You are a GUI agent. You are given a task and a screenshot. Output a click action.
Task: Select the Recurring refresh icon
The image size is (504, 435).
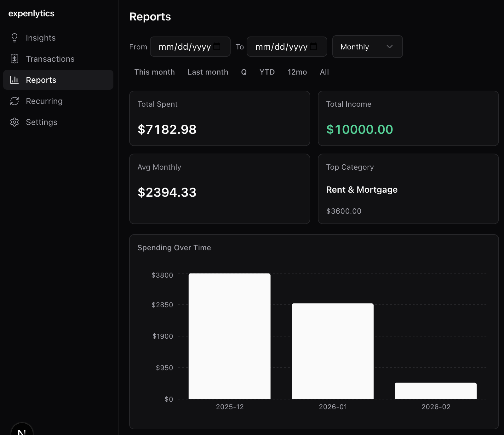(x=14, y=101)
